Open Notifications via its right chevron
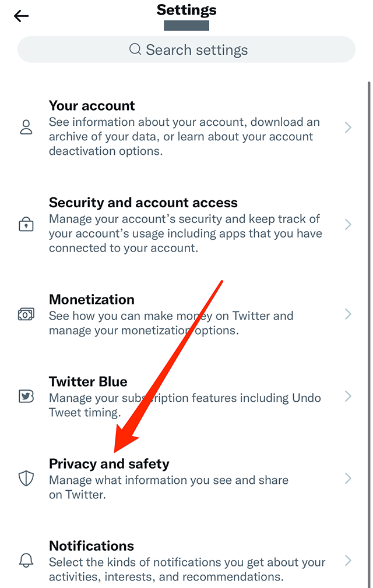Viewport: 373px width, 588px height. pyautogui.click(x=348, y=561)
